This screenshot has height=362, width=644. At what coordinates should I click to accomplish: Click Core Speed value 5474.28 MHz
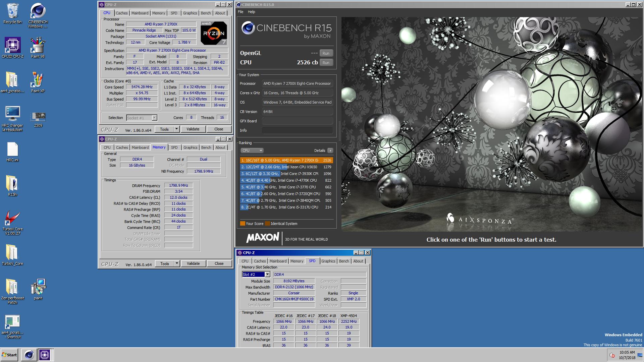click(x=142, y=87)
